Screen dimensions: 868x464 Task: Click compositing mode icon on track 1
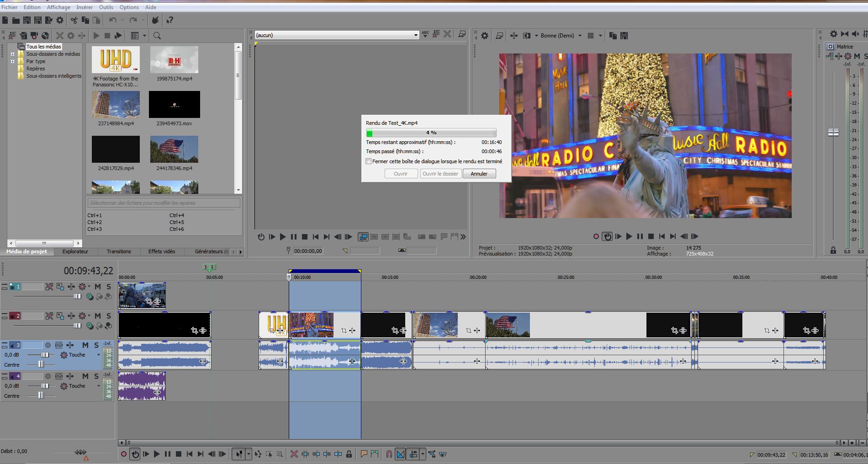tap(90, 297)
